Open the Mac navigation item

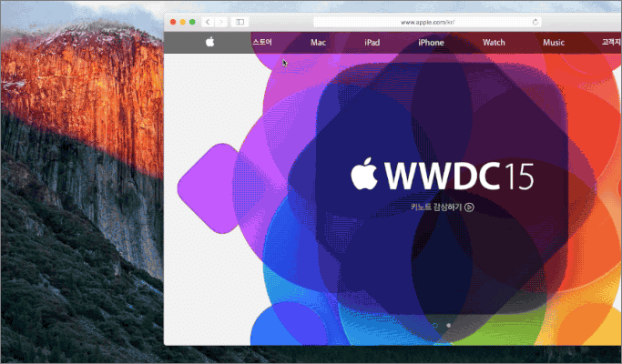[x=318, y=43]
